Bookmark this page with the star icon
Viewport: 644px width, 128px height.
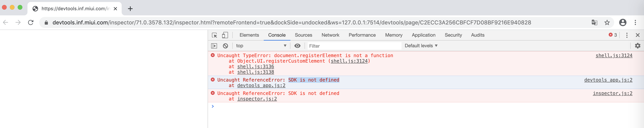pyautogui.click(x=607, y=23)
